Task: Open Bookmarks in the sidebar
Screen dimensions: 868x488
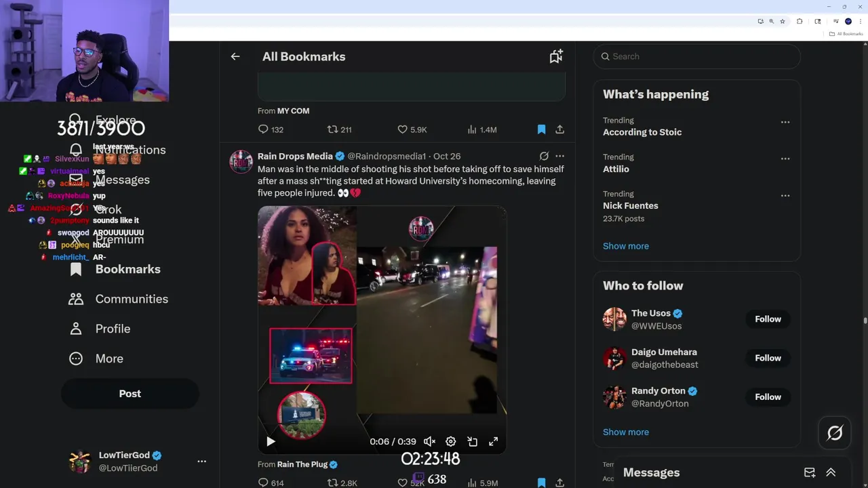Action: (115, 269)
